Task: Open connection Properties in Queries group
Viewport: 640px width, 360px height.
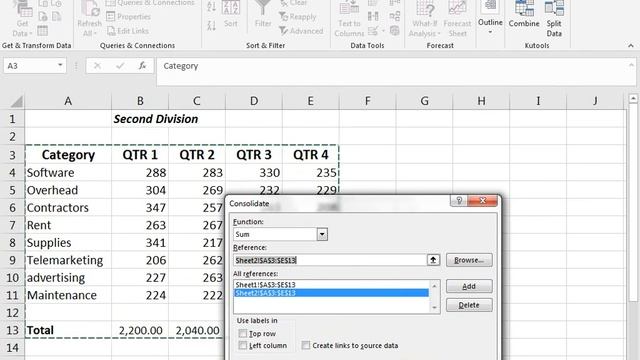Action: [x=129, y=17]
